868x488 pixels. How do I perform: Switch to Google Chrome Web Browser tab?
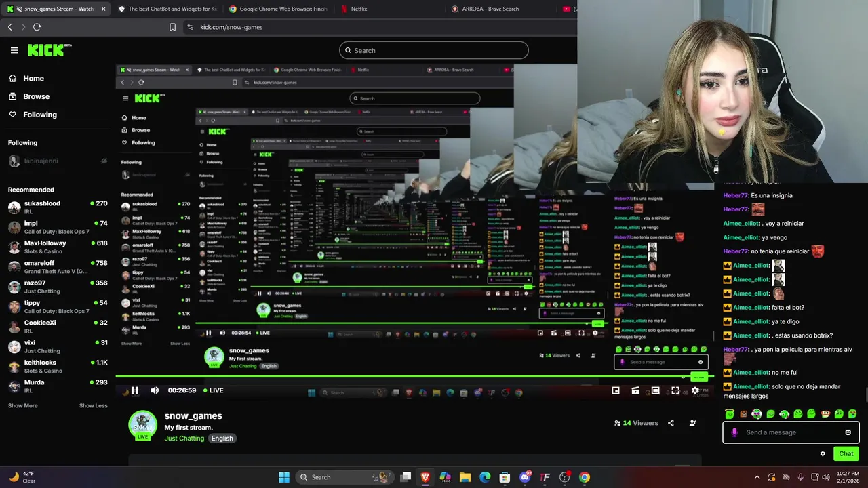pyautogui.click(x=278, y=9)
